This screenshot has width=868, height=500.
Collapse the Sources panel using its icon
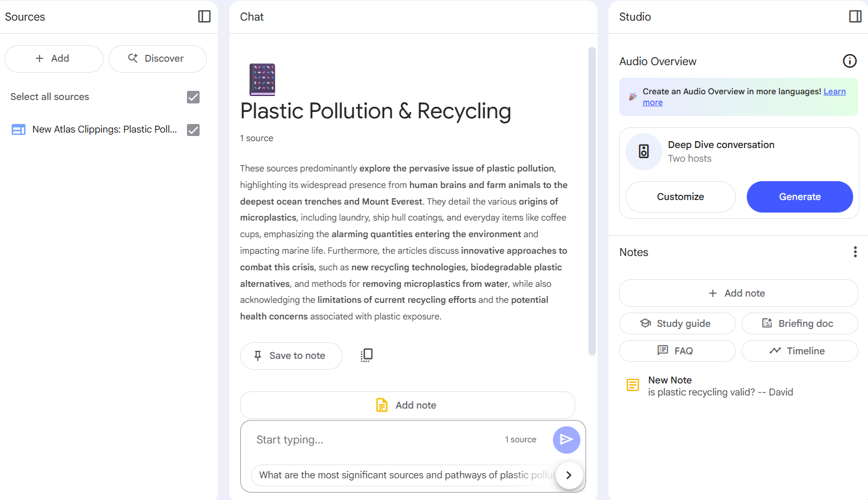tap(204, 17)
